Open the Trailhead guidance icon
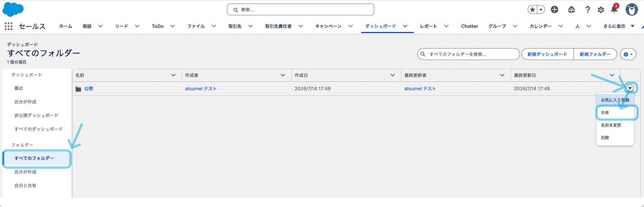The width and height of the screenshot is (644, 207). (x=571, y=10)
